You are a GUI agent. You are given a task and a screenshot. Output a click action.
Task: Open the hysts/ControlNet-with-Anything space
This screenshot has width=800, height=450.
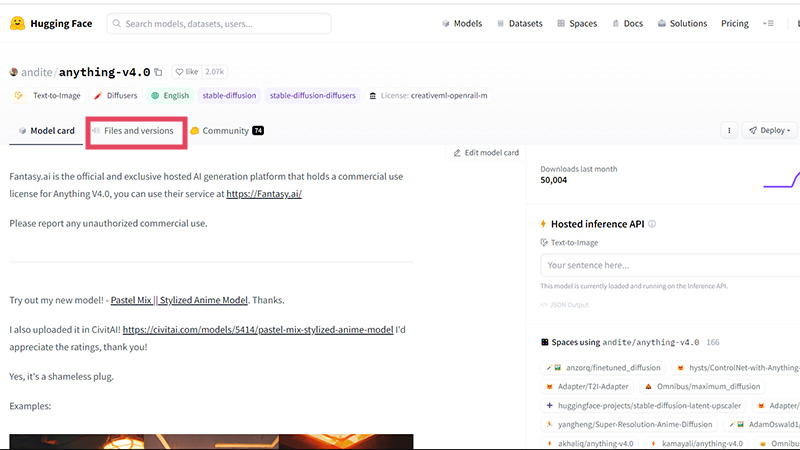pos(736,367)
